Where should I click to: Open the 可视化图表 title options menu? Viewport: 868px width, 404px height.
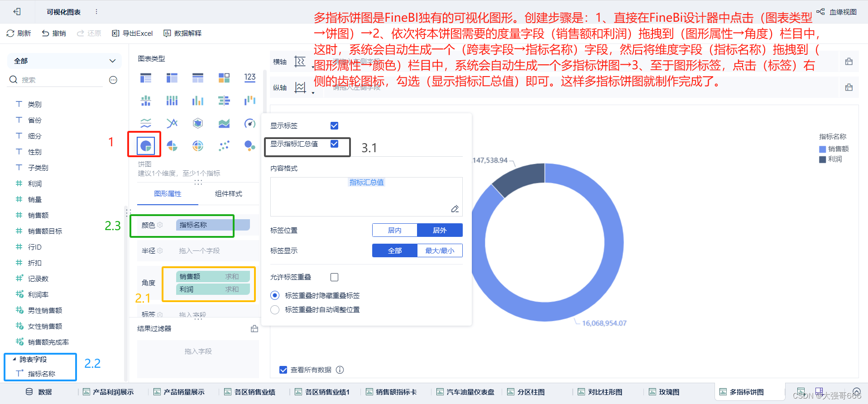coord(96,12)
